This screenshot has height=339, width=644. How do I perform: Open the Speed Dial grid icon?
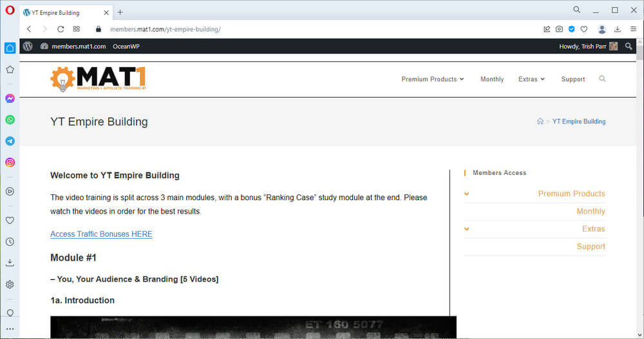pos(77,29)
